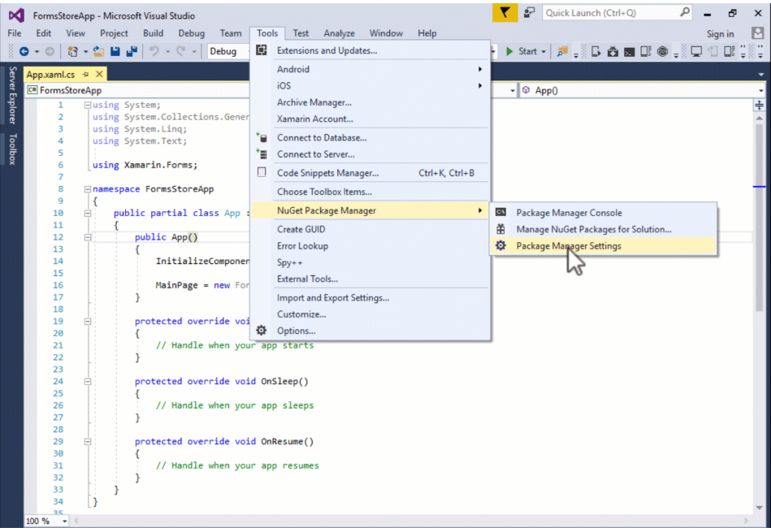
Task: Expand the Android submenu arrow
Action: pos(480,69)
